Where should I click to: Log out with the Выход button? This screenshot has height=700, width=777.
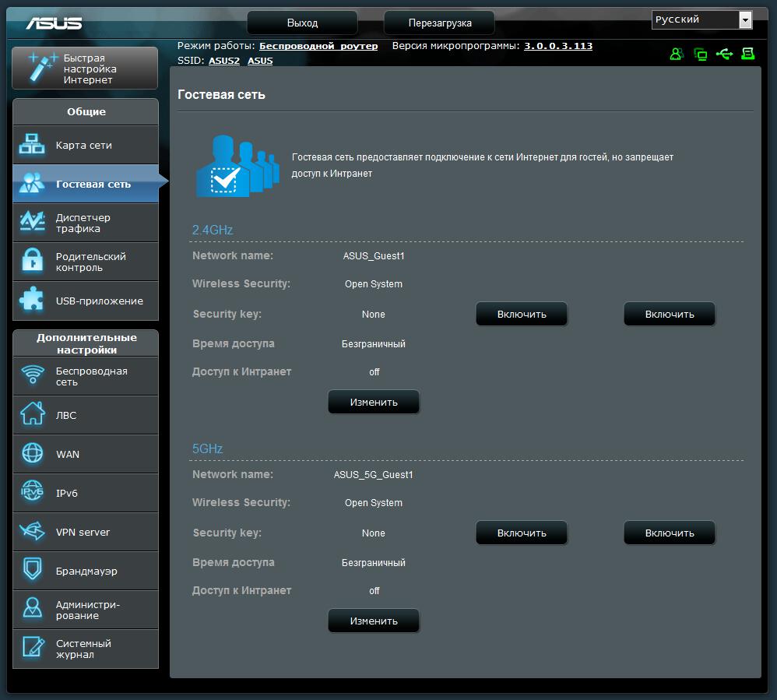coord(302,23)
